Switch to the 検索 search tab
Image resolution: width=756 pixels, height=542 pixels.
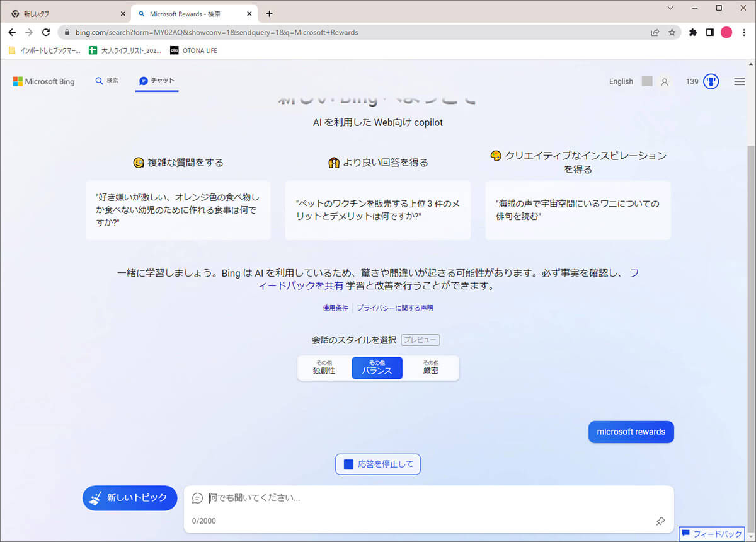[106, 81]
